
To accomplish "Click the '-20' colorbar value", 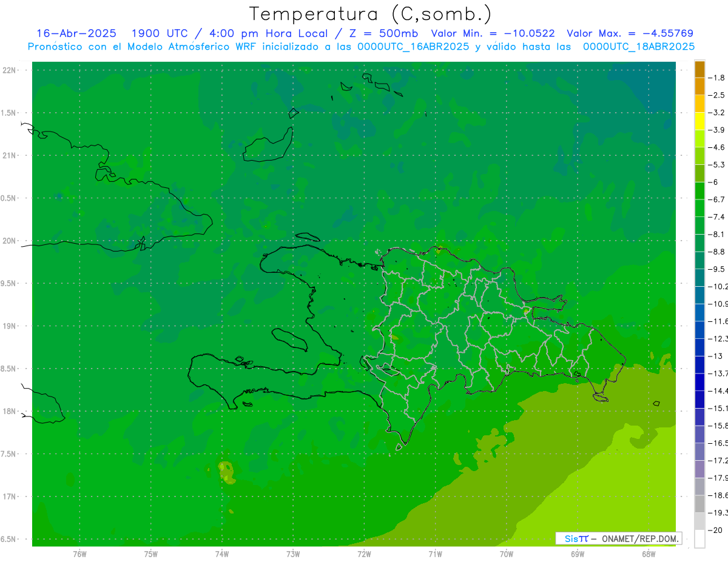I will (715, 530).
